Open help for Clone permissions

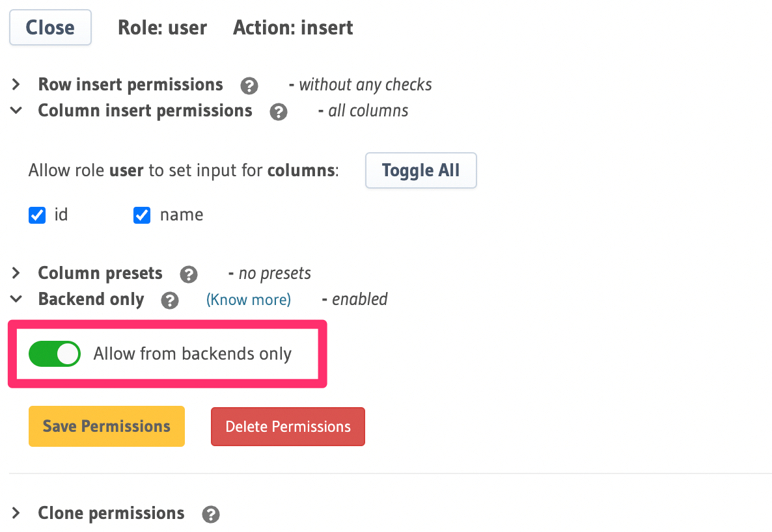[x=210, y=514]
